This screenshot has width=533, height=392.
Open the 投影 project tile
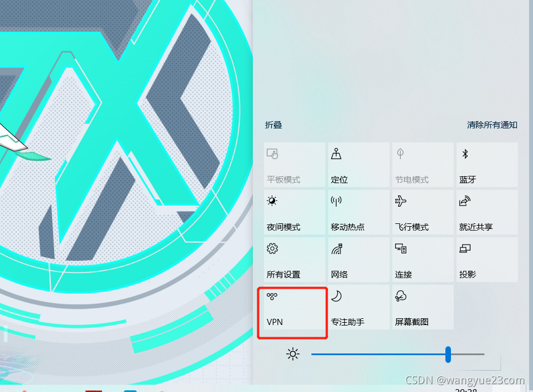(487, 260)
